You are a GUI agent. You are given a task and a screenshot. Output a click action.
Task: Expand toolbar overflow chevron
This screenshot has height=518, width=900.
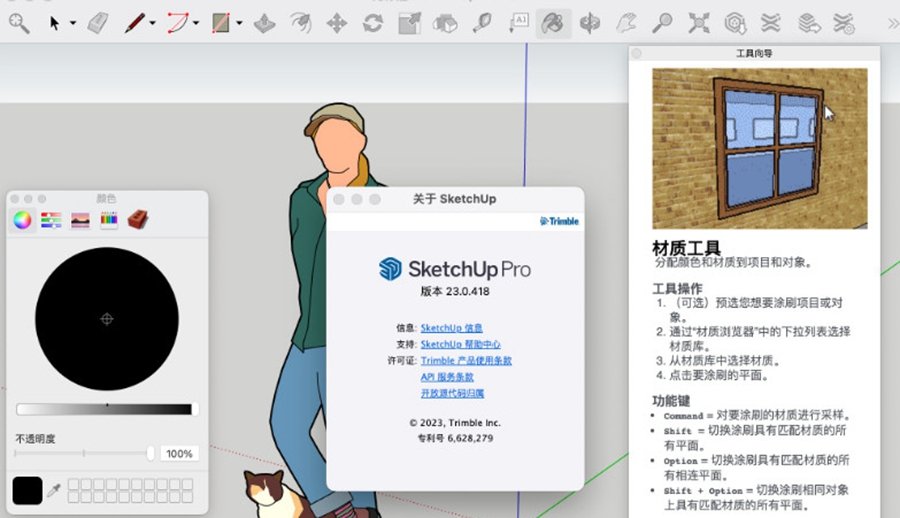pyautogui.click(x=893, y=24)
